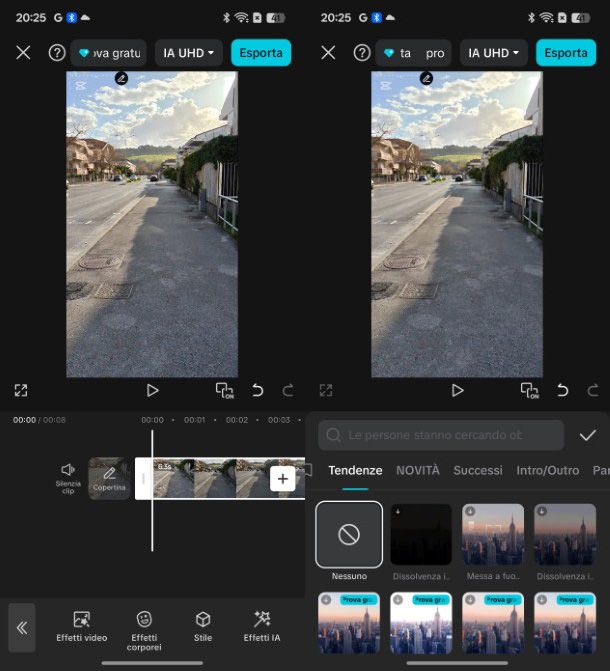Open the Intro/Outro effects category
The width and height of the screenshot is (610, 671).
click(x=547, y=470)
